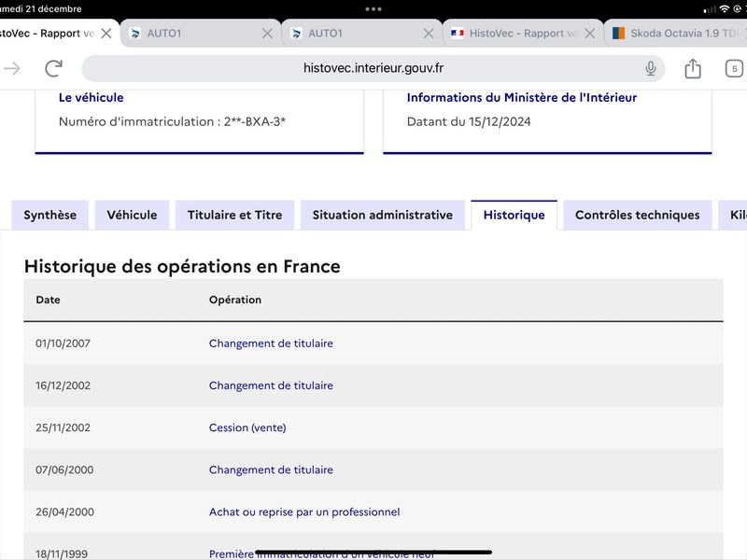Image resolution: width=747 pixels, height=560 pixels.
Task: Tap the histovec.interieur.gouv.fr address bar
Action: tap(373, 68)
